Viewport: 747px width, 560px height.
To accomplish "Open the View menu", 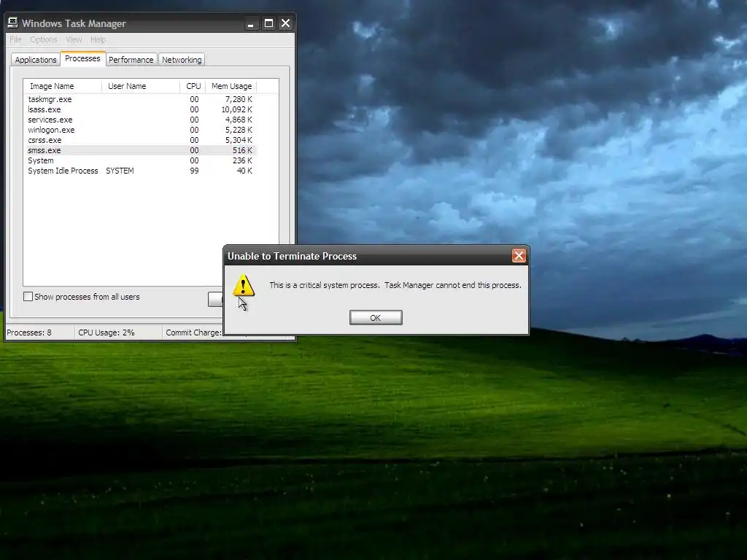I will coord(74,39).
